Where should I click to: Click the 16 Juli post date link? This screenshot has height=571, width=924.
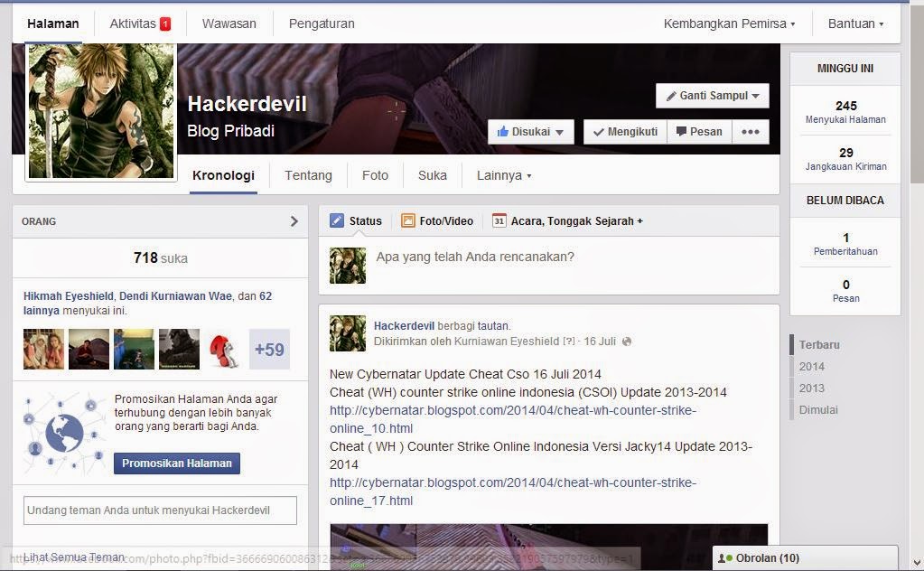pos(600,342)
